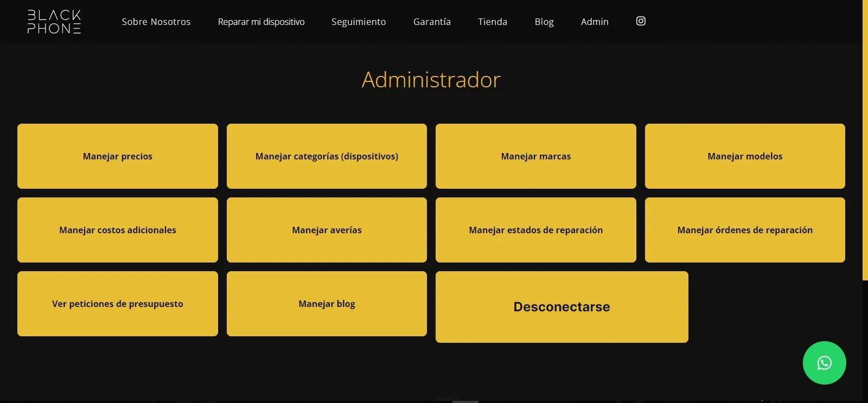This screenshot has width=868, height=403.
Task: Select Admin in the navigation bar
Action: [595, 22]
